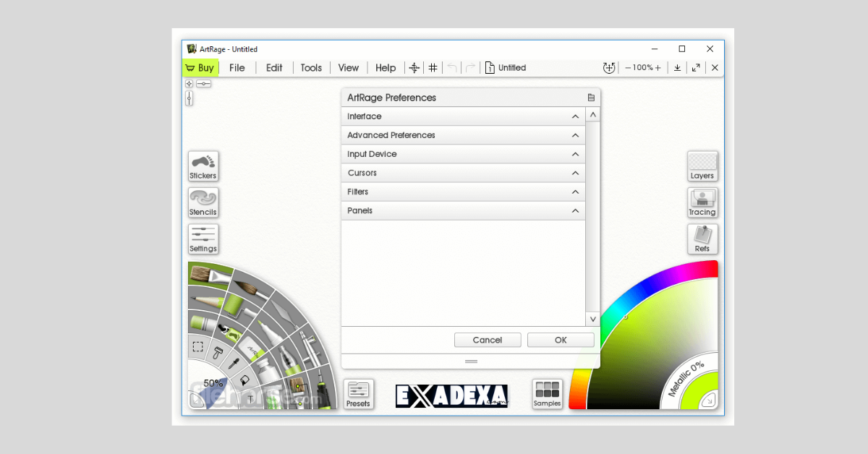868x454 pixels.
Task: Open the Tools menu
Action: 311,67
